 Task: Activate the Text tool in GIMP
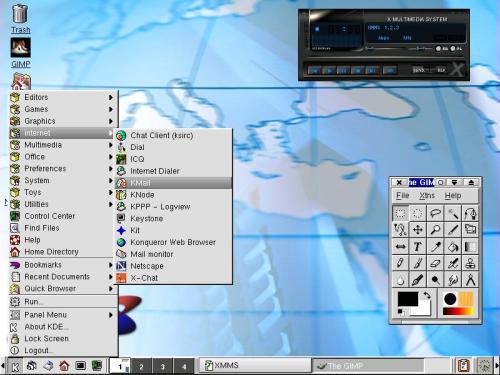click(x=417, y=247)
